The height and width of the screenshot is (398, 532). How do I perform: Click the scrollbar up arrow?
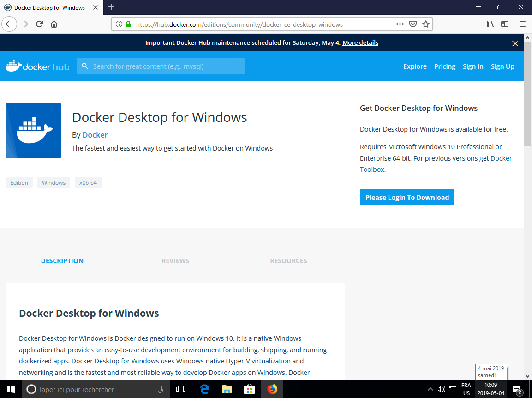tap(527, 37)
